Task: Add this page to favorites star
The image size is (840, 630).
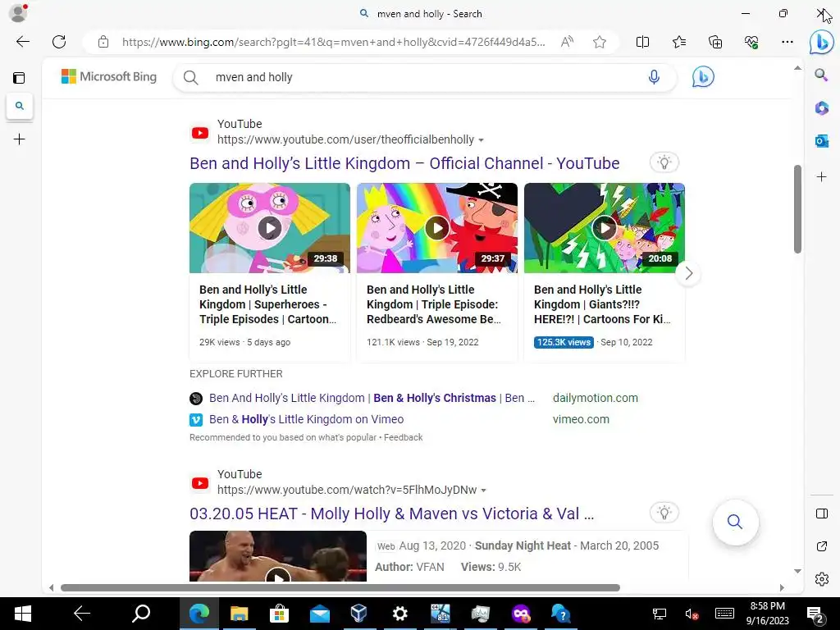Action: [600, 42]
